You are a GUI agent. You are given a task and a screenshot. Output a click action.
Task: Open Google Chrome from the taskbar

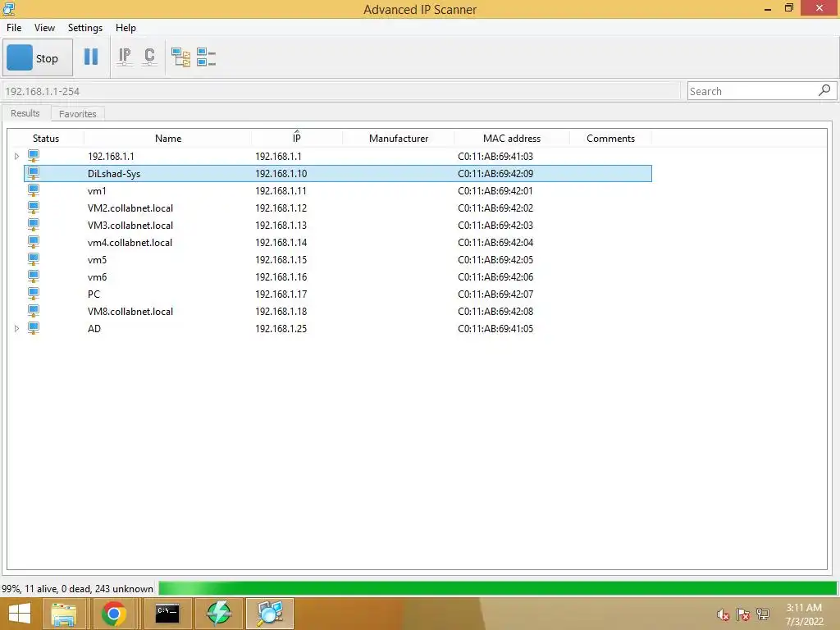click(113, 614)
